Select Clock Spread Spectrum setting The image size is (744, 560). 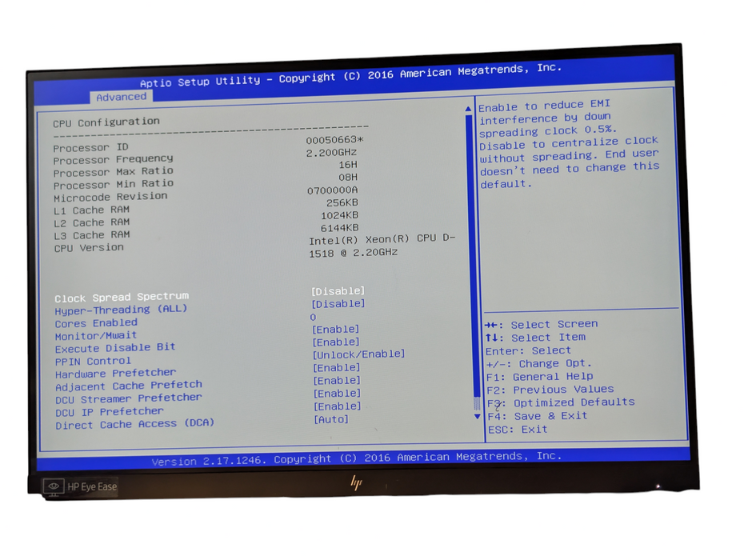[x=122, y=297]
